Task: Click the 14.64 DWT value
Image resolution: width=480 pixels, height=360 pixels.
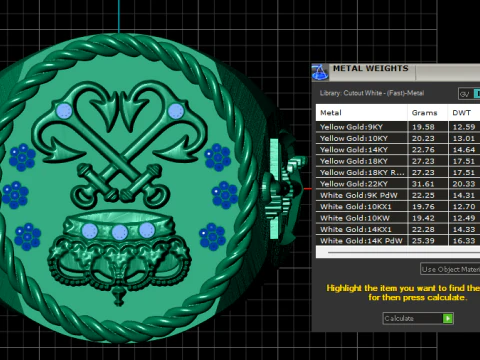Action: 464,150
